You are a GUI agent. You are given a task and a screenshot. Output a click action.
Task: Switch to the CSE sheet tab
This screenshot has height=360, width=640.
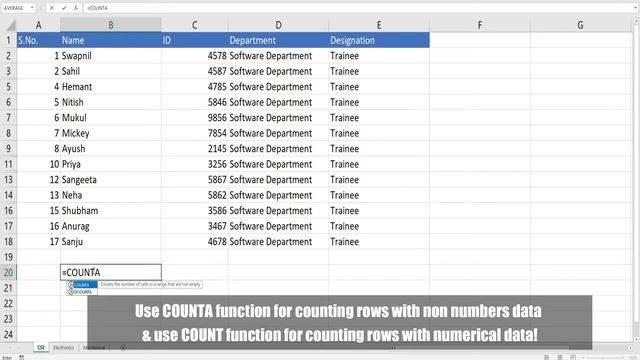coord(41,347)
